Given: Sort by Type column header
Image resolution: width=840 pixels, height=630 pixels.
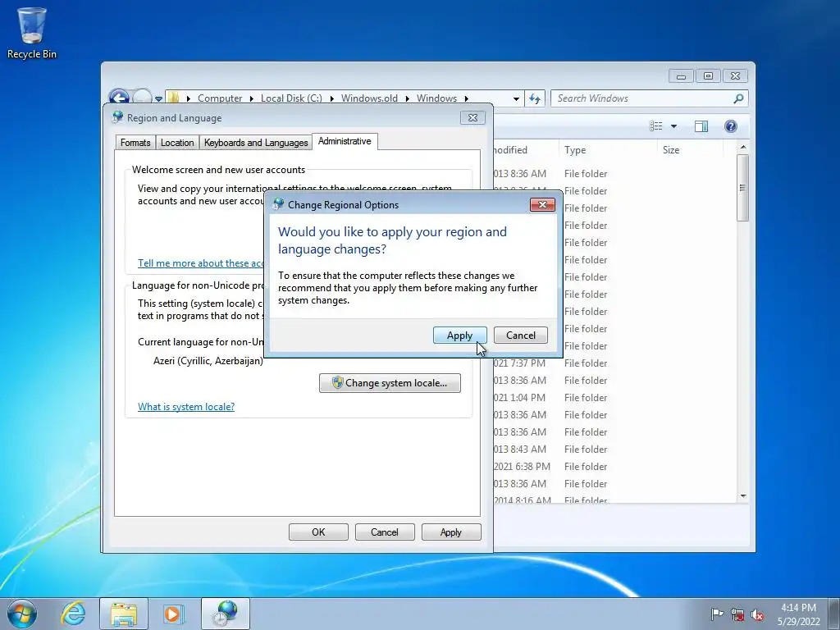Looking at the screenshot, I should click(x=608, y=150).
